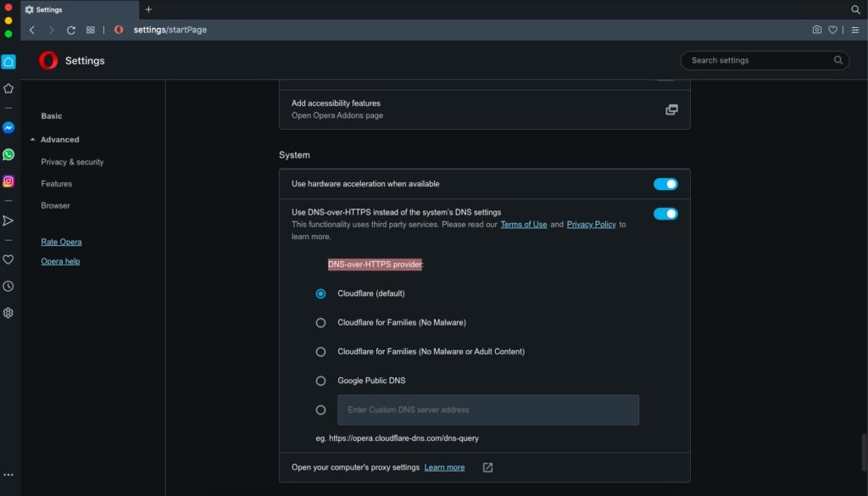The height and width of the screenshot is (496, 868).
Task: Open external link icon for accessibility features
Action: coord(671,109)
